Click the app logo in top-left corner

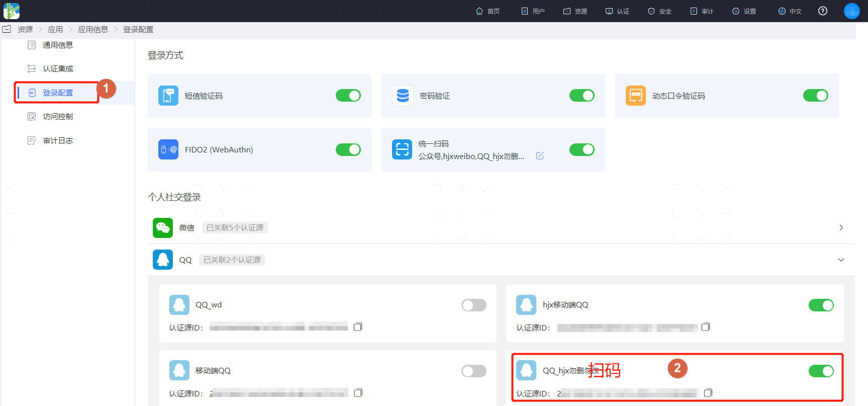(x=12, y=11)
